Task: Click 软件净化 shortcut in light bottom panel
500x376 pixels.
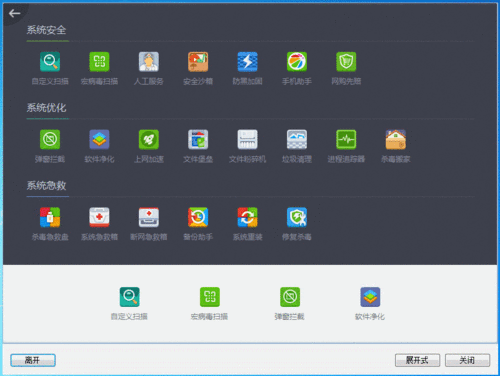Action: point(370,297)
